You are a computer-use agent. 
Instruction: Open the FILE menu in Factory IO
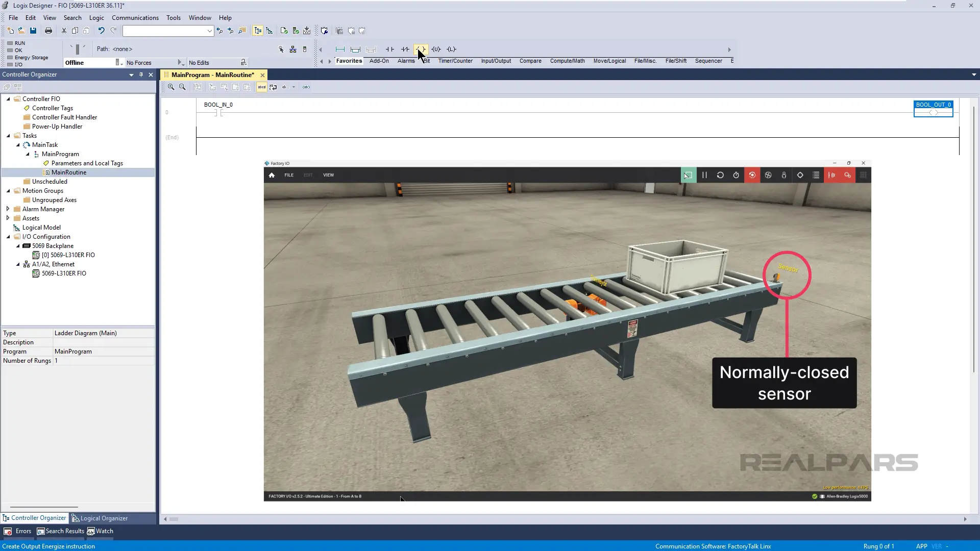coord(289,175)
